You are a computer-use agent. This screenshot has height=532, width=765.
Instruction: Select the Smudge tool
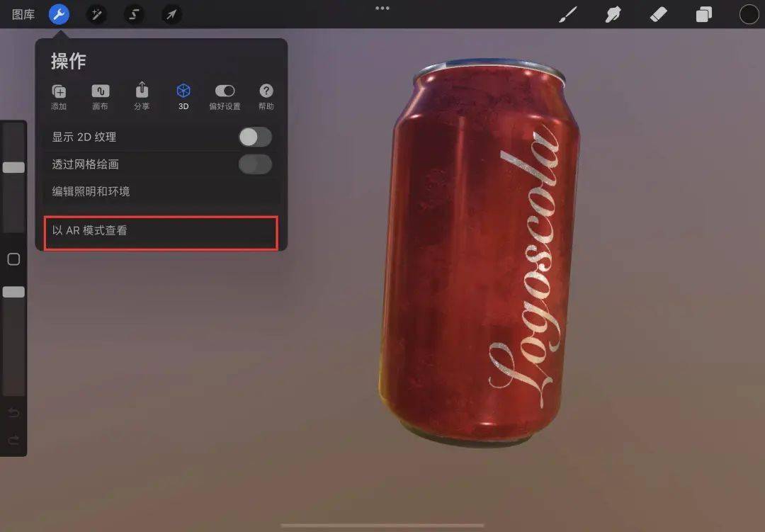[x=613, y=14]
